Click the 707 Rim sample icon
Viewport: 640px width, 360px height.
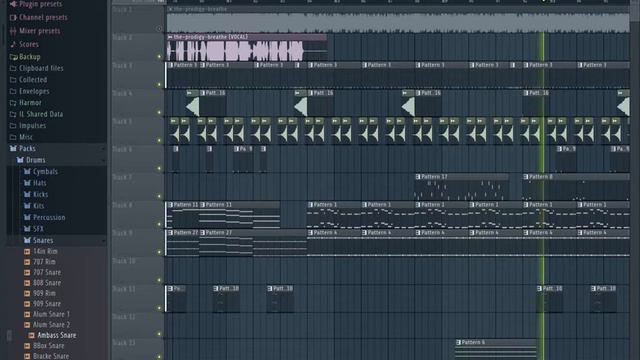click(x=27, y=262)
